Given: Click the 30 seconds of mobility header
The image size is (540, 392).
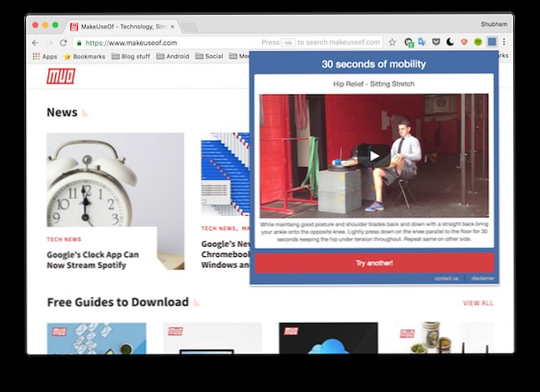Looking at the screenshot, I should click(x=374, y=64).
